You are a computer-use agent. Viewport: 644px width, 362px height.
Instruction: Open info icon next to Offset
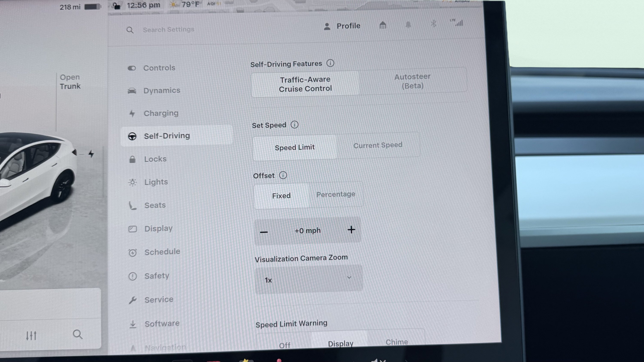[283, 175]
